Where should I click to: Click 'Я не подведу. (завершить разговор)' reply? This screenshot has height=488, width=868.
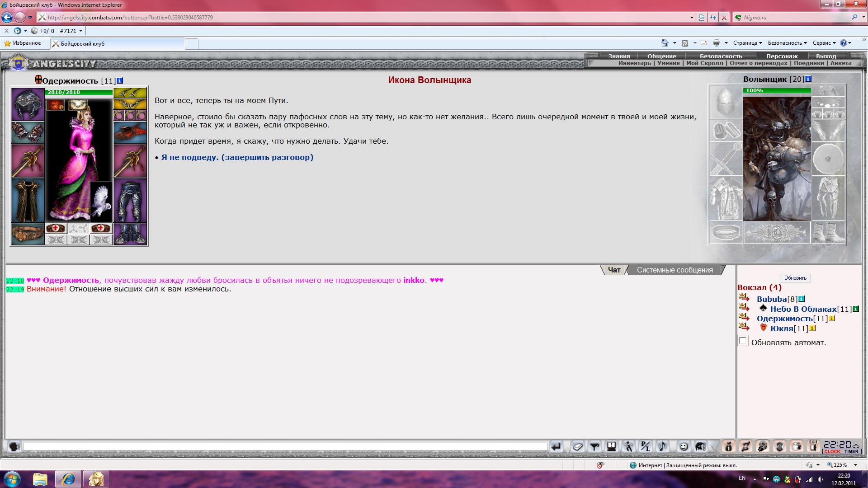coord(237,157)
